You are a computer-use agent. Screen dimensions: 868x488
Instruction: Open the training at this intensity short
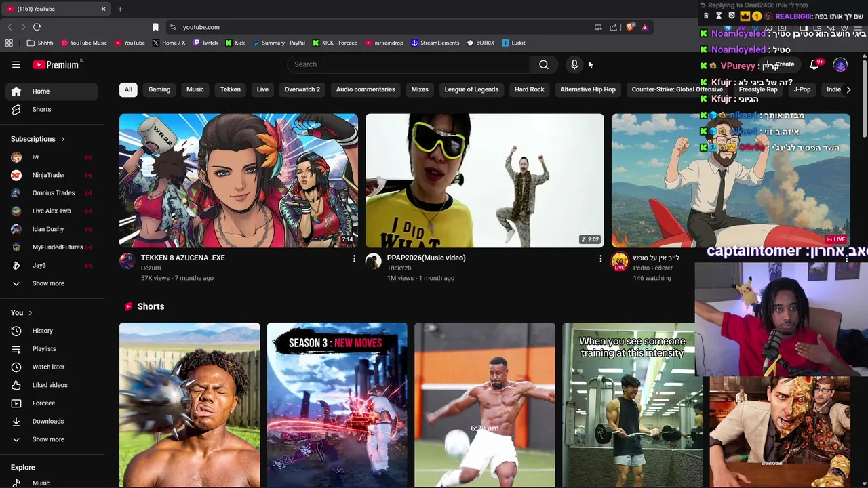(x=632, y=405)
